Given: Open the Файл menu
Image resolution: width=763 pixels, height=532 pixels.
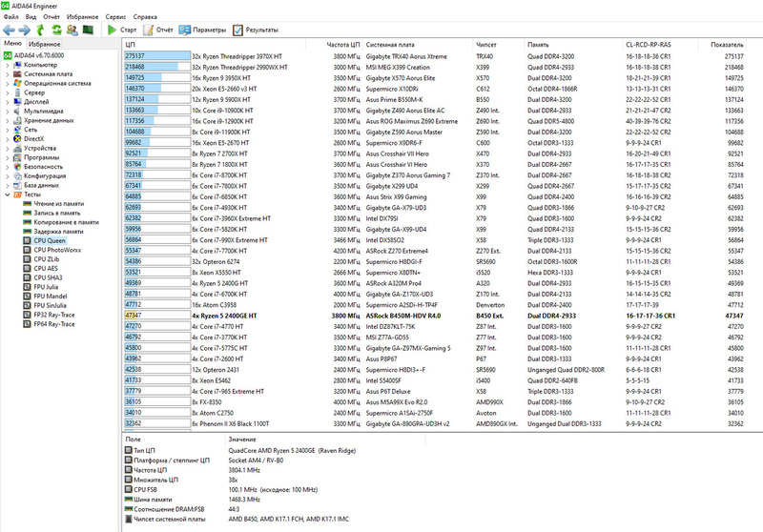Looking at the screenshot, I should coord(10,16).
